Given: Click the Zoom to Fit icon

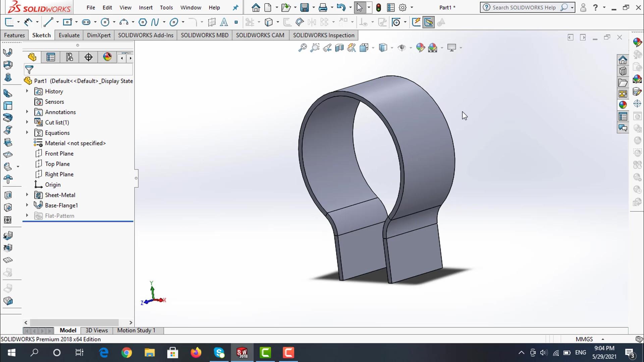Looking at the screenshot, I should click(303, 48).
